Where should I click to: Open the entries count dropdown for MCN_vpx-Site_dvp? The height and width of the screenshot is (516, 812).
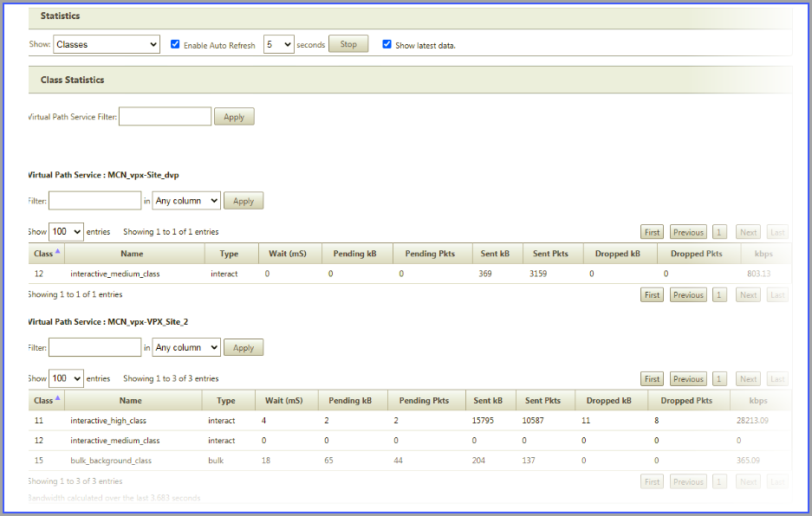coord(66,232)
